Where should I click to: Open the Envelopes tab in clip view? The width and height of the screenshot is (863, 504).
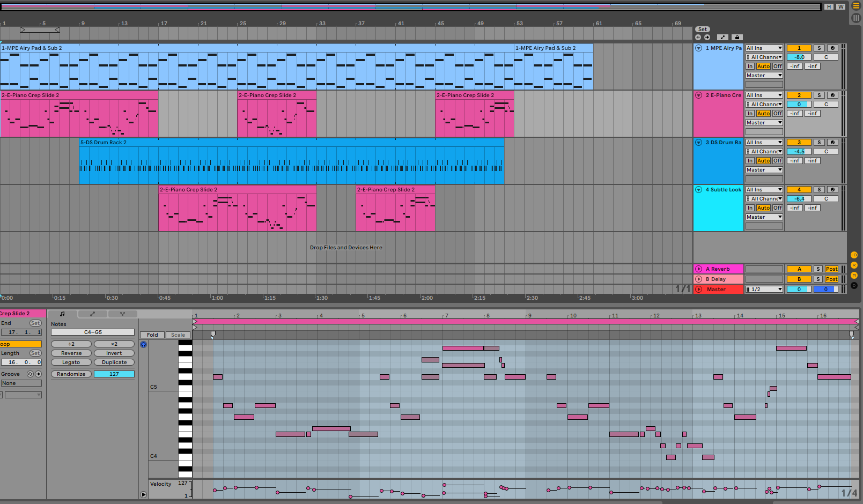[x=92, y=314]
